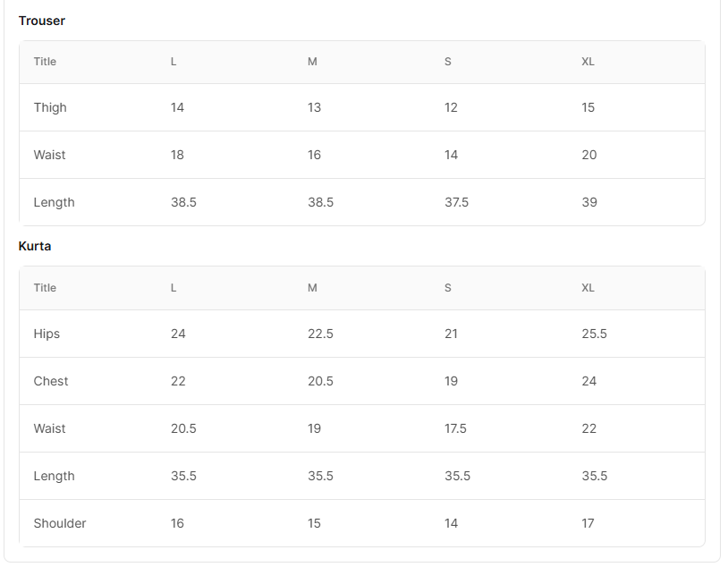This screenshot has width=728, height=567.
Task: Click Kurta Shoulder value 17 for XL
Action: [x=588, y=523]
